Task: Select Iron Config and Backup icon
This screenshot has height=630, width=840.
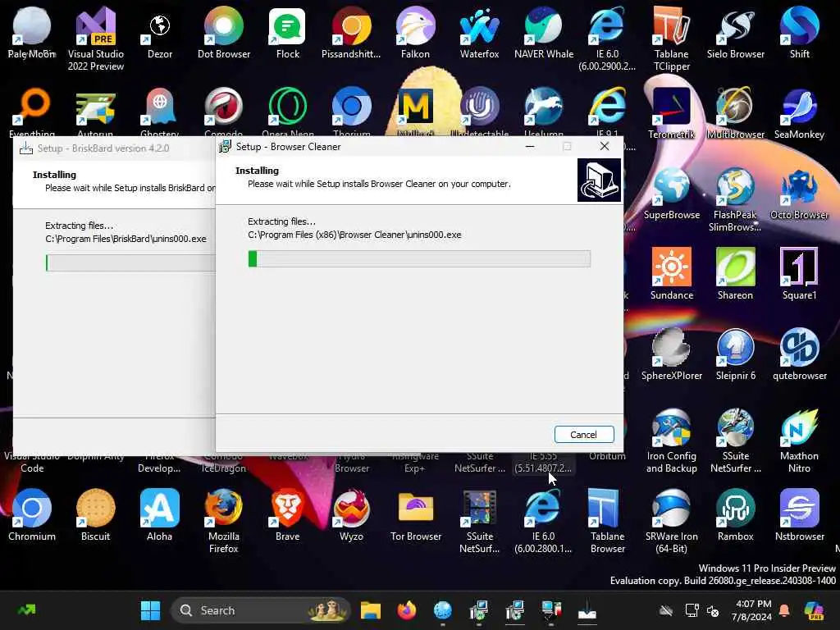Action: pyautogui.click(x=671, y=441)
